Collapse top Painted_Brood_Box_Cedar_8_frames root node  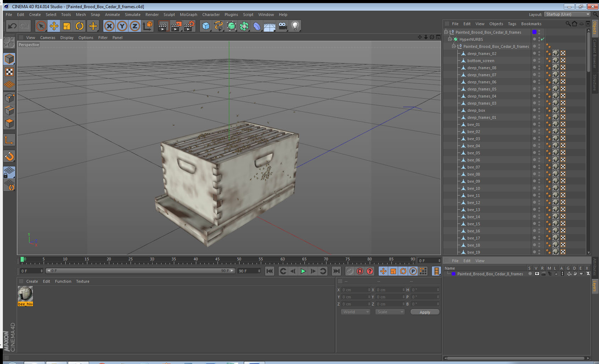click(x=446, y=32)
